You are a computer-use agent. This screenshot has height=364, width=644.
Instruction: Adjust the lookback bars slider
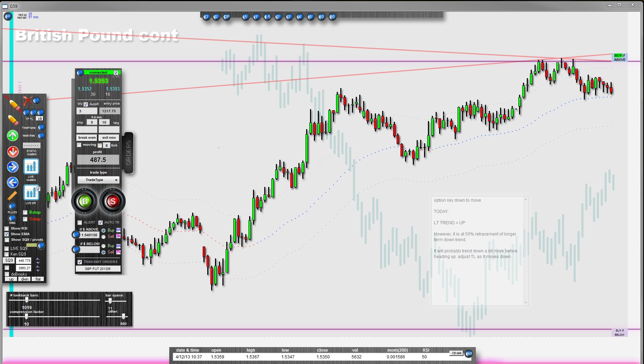(27, 300)
